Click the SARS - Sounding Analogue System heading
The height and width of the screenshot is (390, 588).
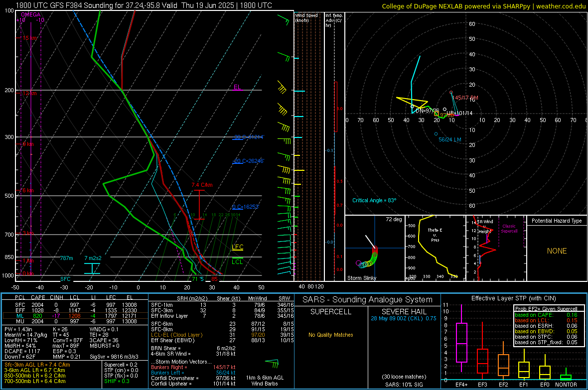(x=367, y=300)
